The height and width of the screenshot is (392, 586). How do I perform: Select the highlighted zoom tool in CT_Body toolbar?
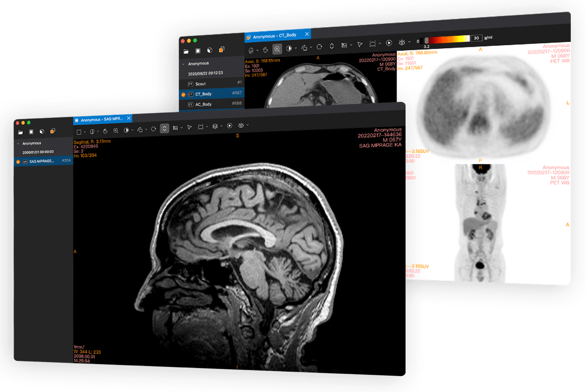(277, 49)
